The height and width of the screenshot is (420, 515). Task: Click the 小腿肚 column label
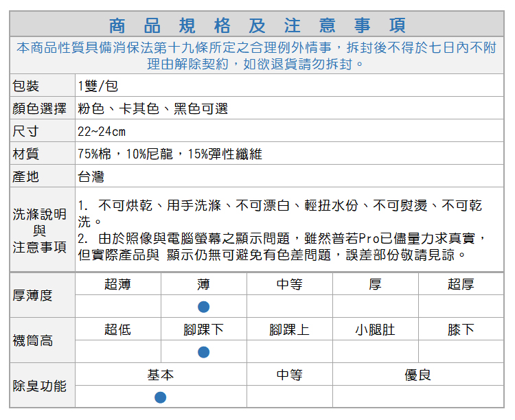[x=375, y=329]
